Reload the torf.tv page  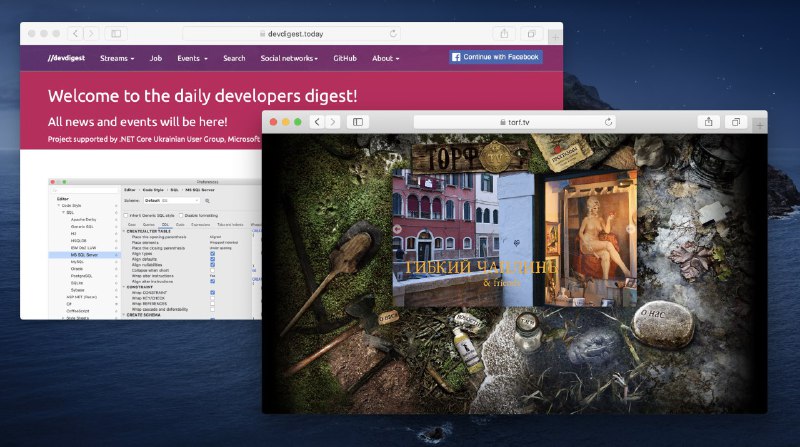tap(608, 122)
